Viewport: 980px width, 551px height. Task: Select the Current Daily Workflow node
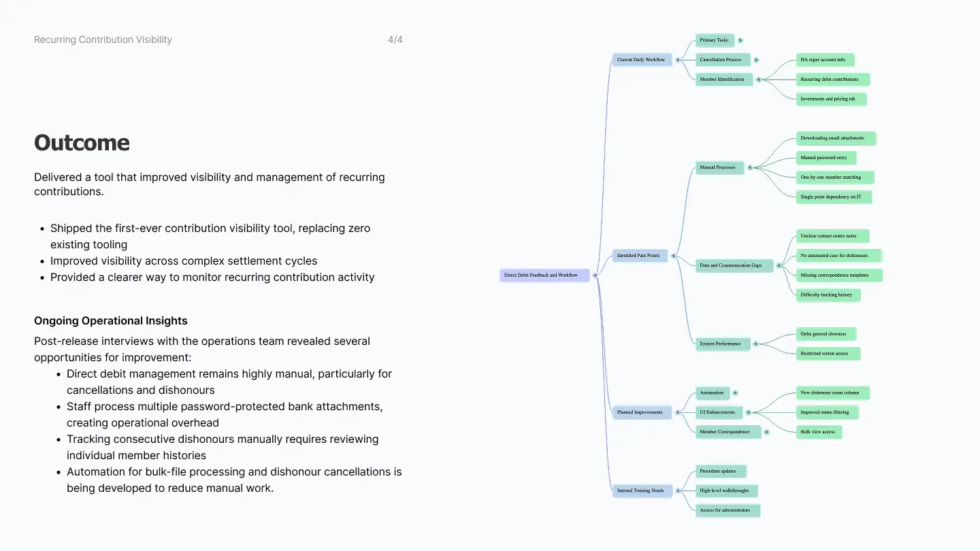click(x=642, y=60)
